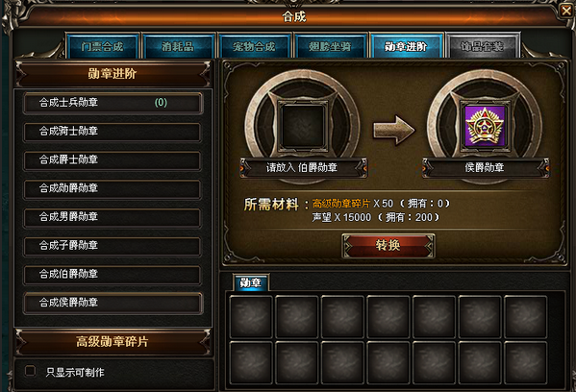Select the first empty inventory slot
Viewport: 576px width, 392px height.
(x=251, y=317)
